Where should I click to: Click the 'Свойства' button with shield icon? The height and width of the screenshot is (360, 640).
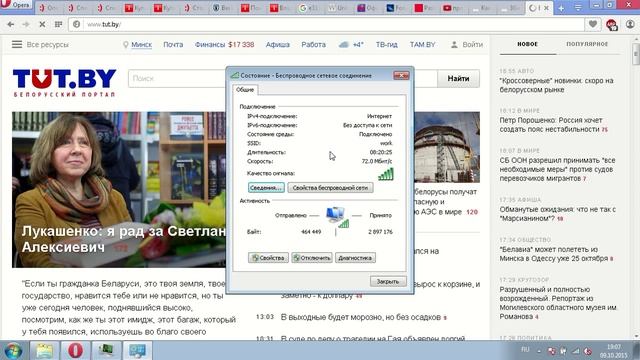(x=268, y=258)
